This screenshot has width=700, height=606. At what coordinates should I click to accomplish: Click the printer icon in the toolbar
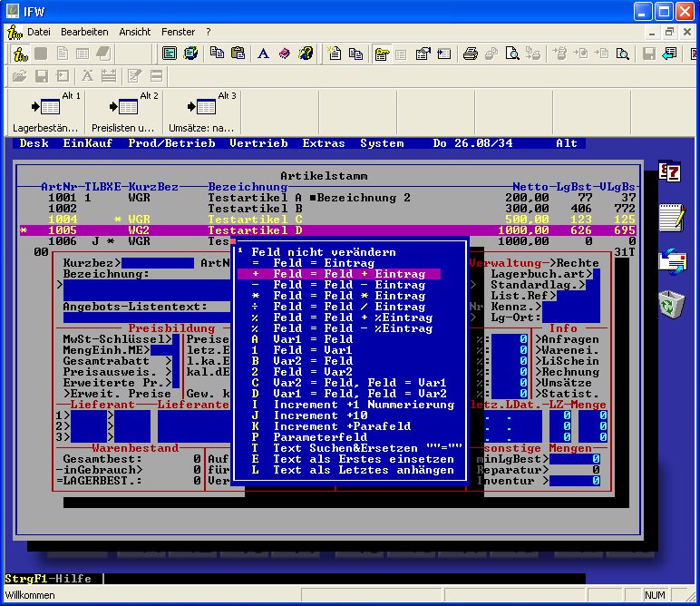(470, 54)
